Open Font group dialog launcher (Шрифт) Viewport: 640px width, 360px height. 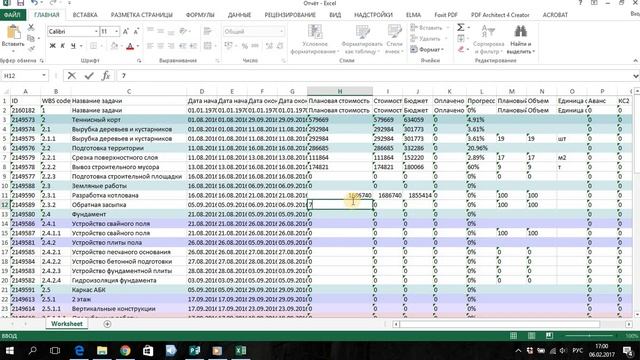click(139, 60)
